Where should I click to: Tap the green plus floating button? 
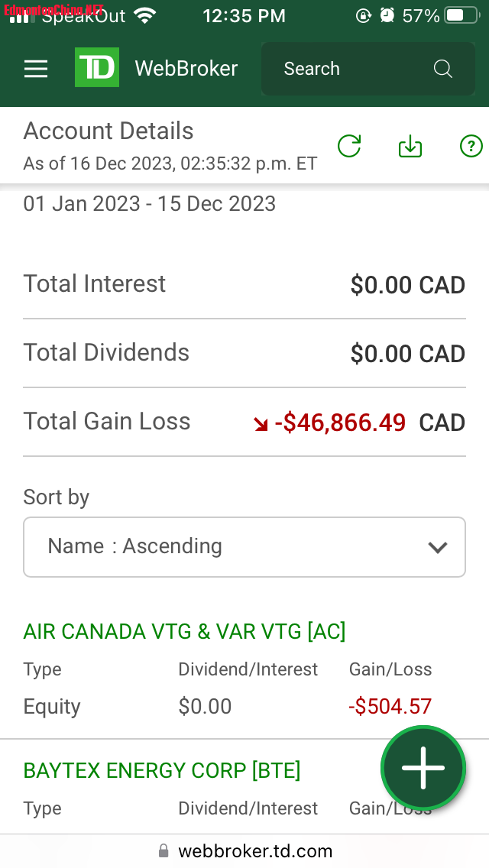click(x=423, y=767)
